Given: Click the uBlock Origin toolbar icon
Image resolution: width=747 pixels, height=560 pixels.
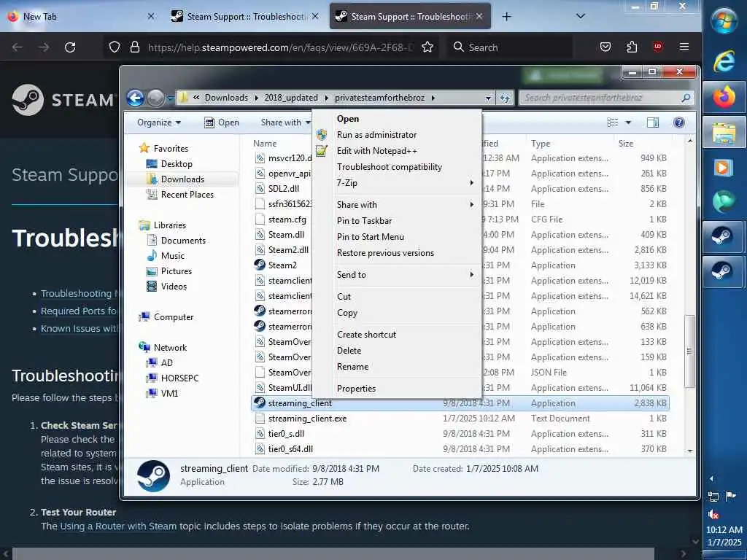Looking at the screenshot, I should click(658, 46).
